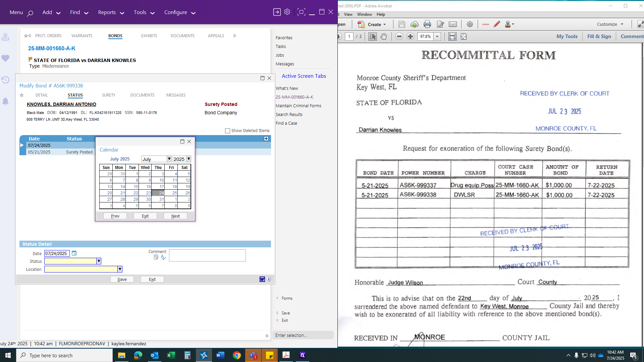The width and height of the screenshot is (644, 362).
Task: Expand the calendar year dropdown showing 2025
Action: 189,159
